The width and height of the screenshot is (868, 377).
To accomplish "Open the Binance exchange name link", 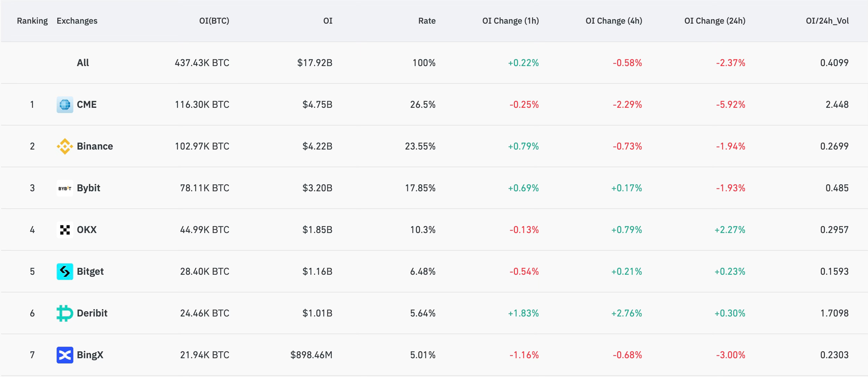I will [95, 146].
